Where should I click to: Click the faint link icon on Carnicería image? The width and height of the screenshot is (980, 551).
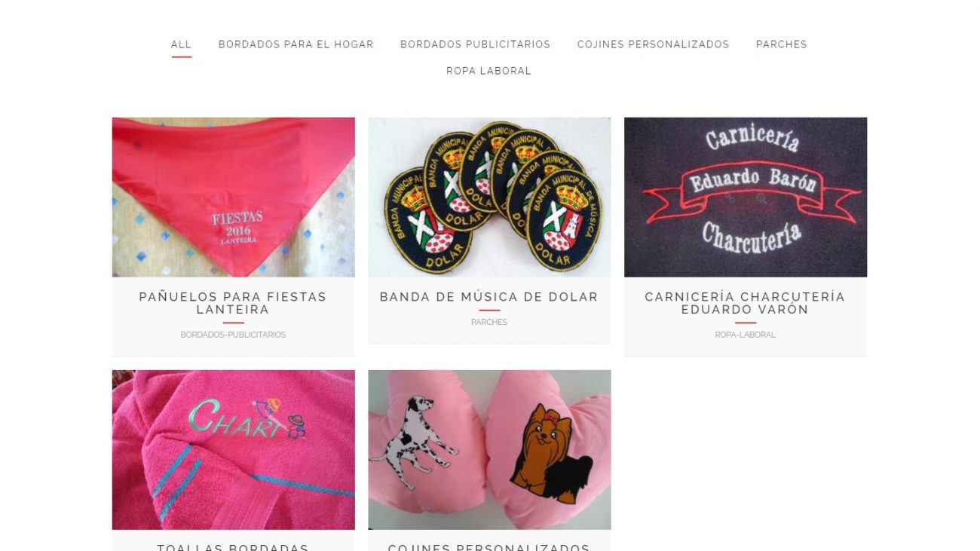729,200
